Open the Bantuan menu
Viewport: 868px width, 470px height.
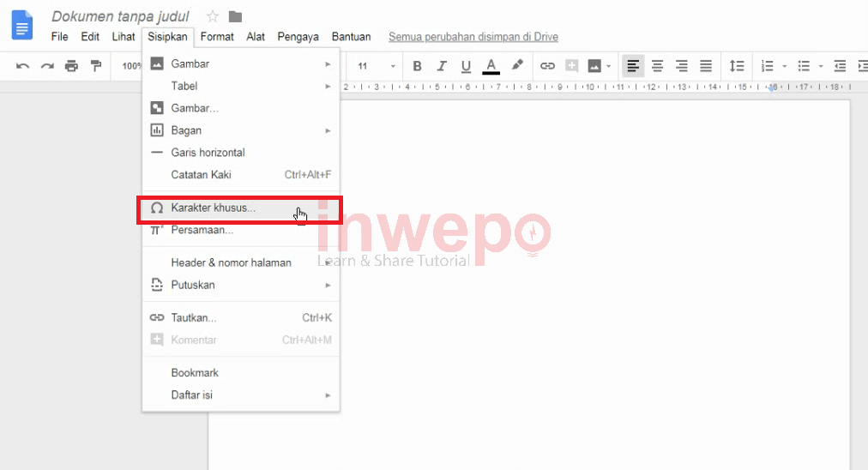[x=351, y=37]
